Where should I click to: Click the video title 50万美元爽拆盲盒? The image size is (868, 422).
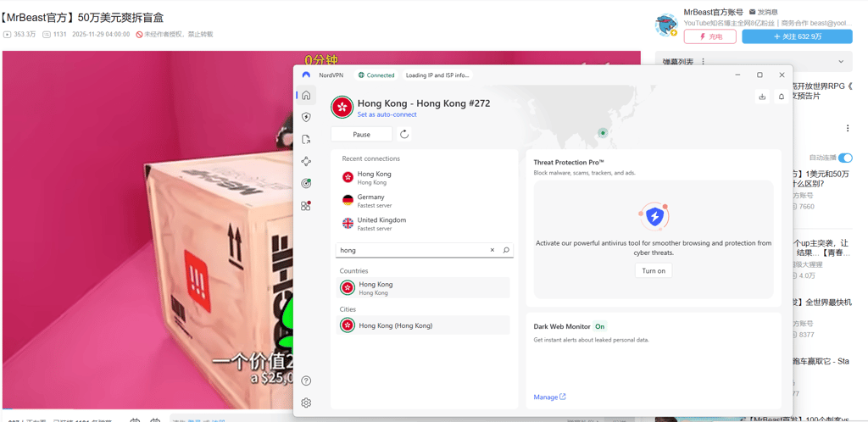(x=82, y=18)
